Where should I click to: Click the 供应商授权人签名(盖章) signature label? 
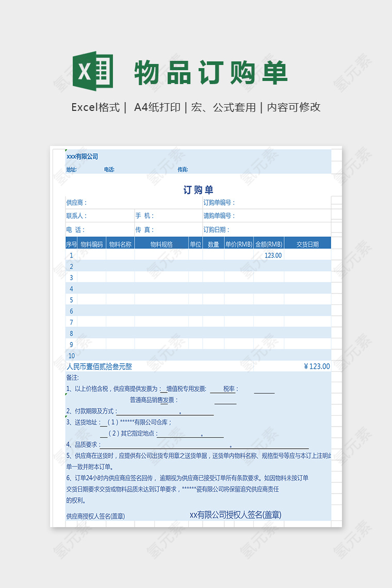(95, 516)
